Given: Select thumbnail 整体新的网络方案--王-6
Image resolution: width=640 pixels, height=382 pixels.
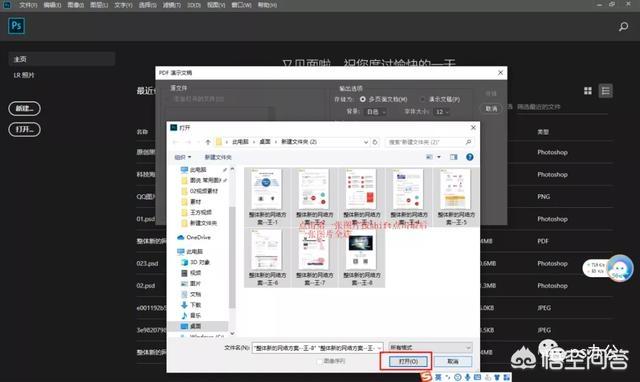Looking at the screenshot, I should tap(267, 258).
